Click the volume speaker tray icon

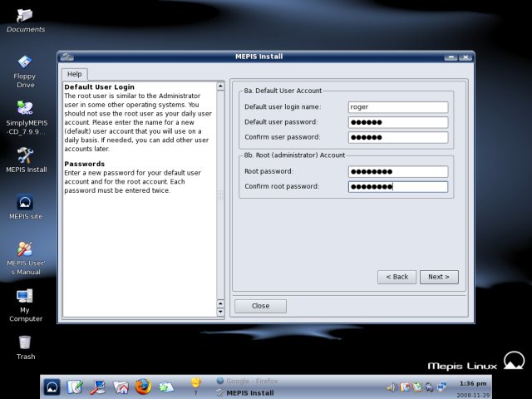coord(392,387)
